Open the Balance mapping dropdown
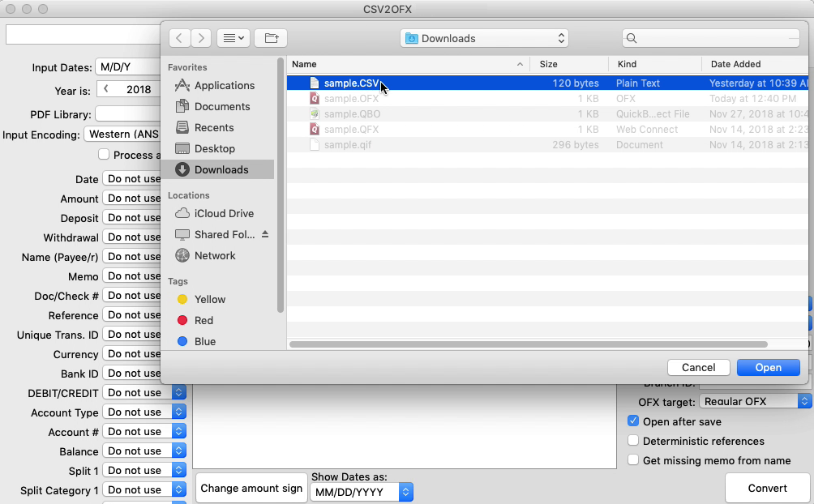Image resolution: width=814 pixels, height=504 pixels. (144, 451)
